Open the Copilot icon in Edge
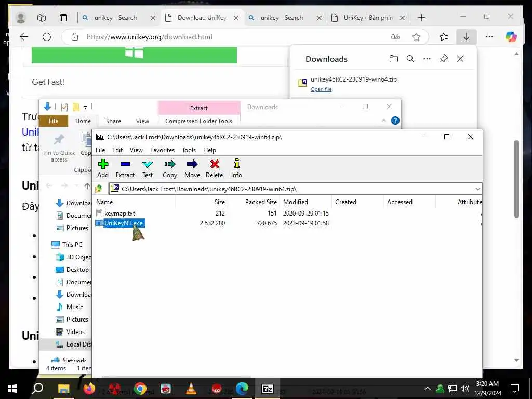 click(511, 37)
